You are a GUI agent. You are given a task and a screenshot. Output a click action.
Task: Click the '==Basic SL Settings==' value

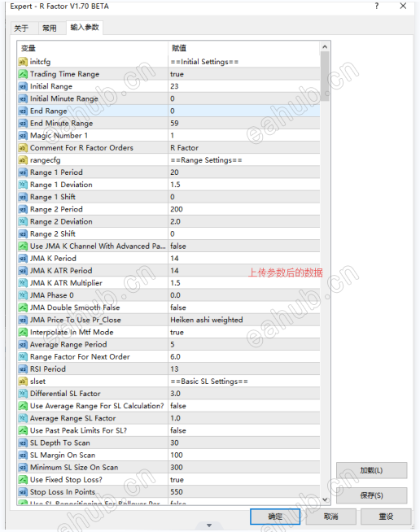click(209, 381)
